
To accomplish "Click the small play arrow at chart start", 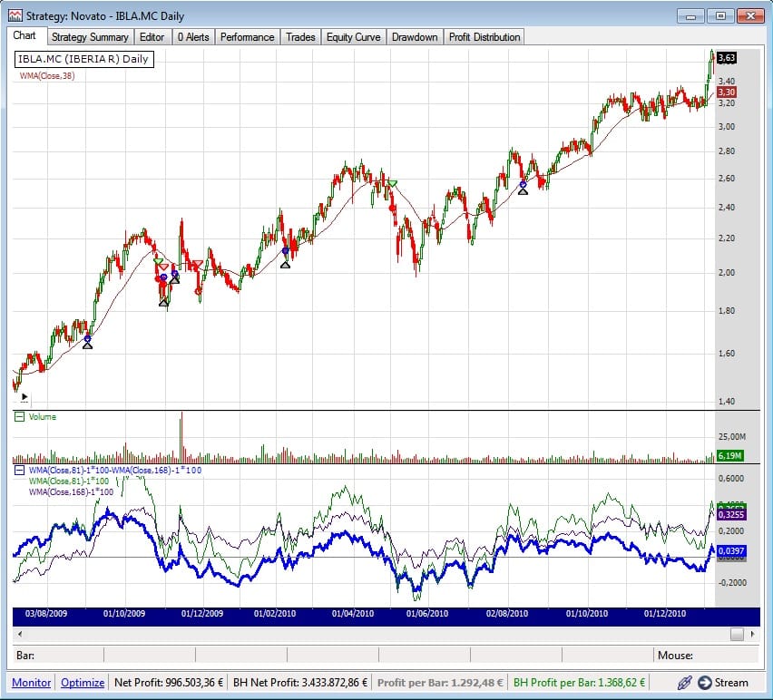I will [23, 398].
